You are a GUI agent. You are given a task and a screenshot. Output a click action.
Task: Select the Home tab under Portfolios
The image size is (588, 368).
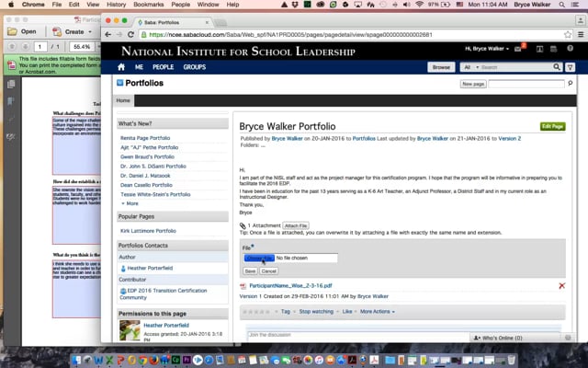123,100
